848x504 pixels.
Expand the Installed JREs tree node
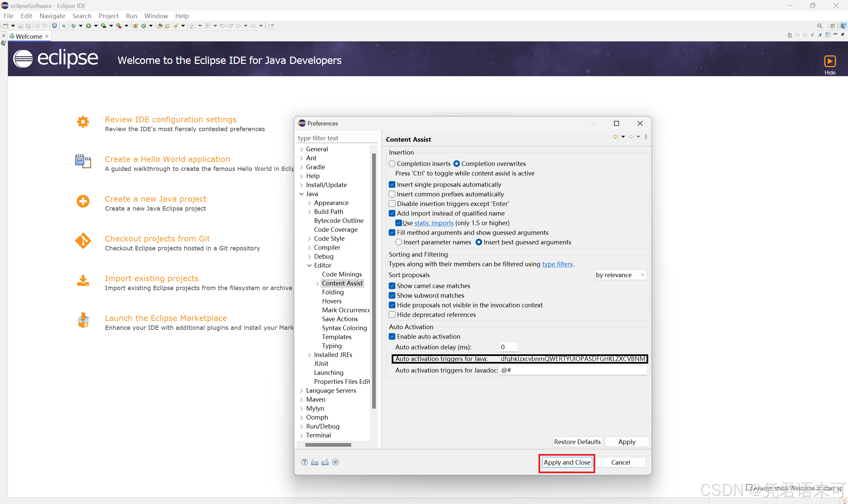coord(309,355)
